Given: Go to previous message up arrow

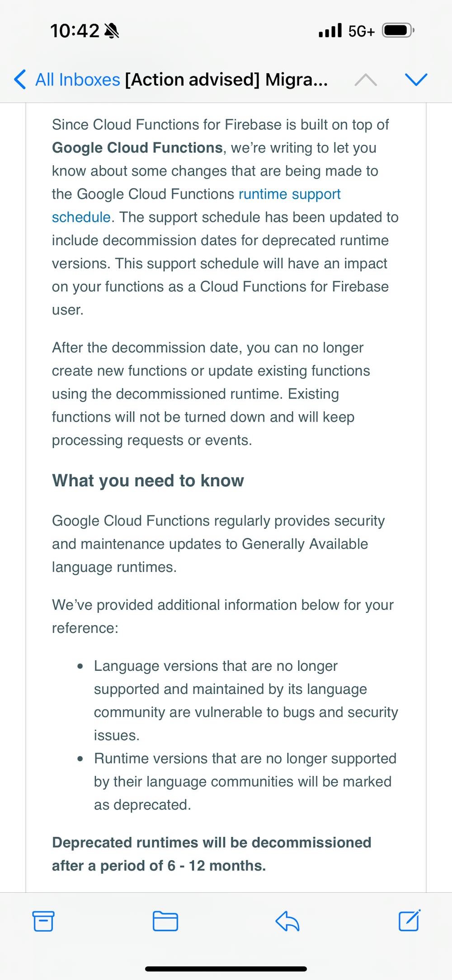Looking at the screenshot, I should (366, 80).
